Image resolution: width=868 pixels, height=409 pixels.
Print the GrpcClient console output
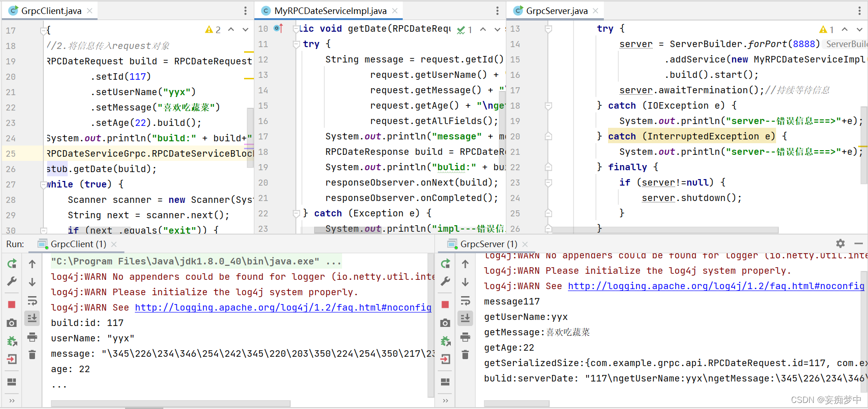32,337
